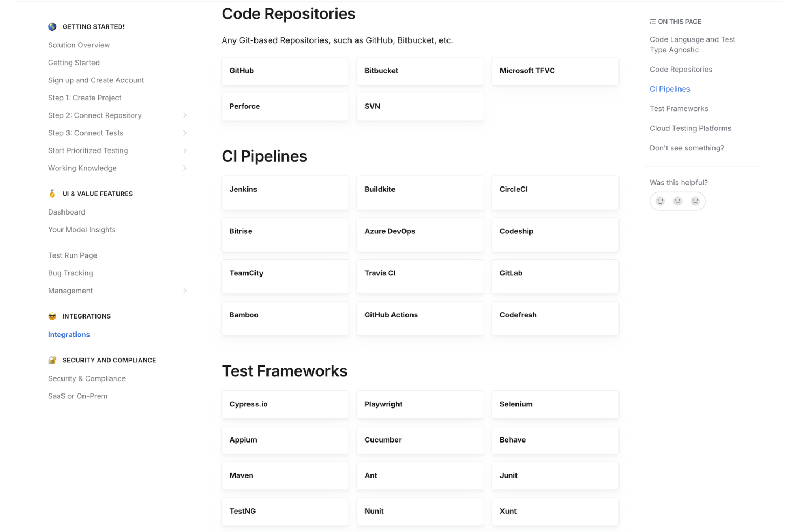Screen dimensions: 798x532
Task: Open the GitLab card
Action: click(555, 277)
